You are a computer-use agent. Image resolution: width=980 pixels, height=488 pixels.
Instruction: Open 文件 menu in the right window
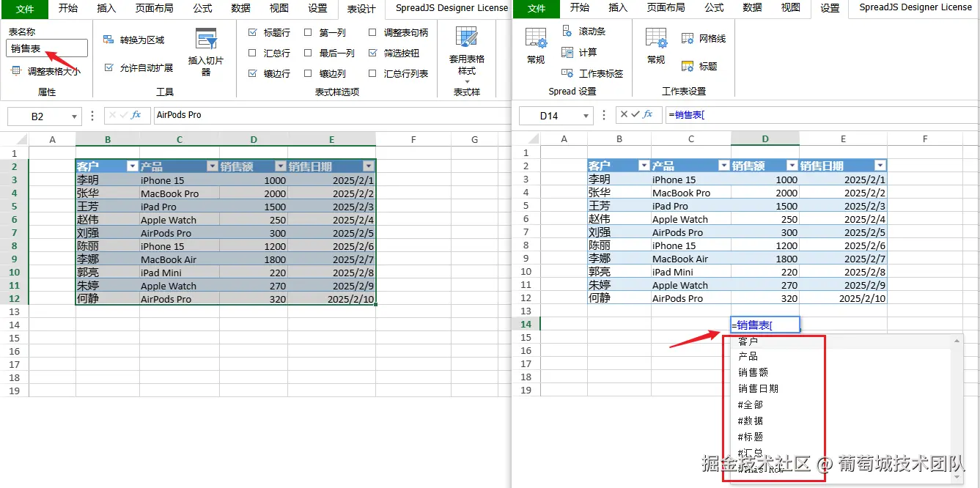click(x=537, y=9)
